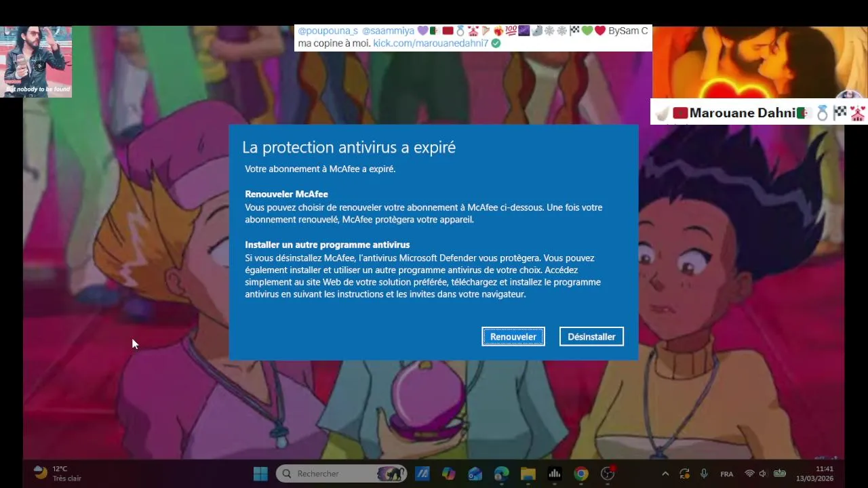Open the black equalizer-bars app in the taskbar
868x488 pixels.
point(554,474)
